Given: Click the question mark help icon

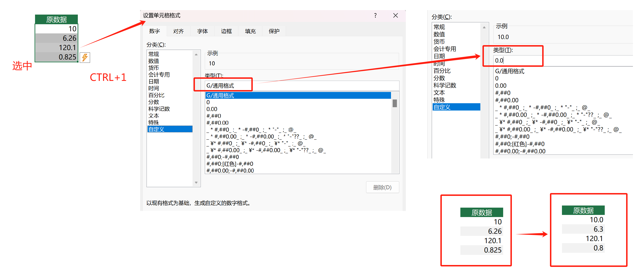Looking at the screenshot, I should [375, 16].
